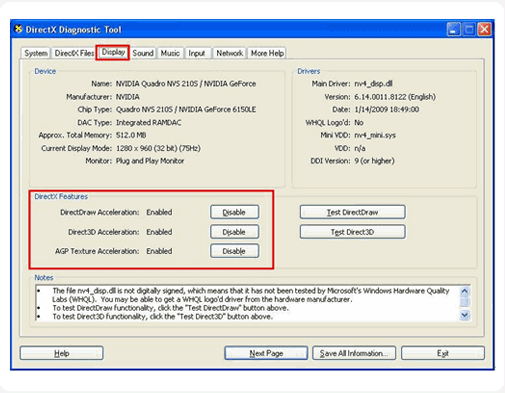Screen dimensions: 505x393
Task: Select the More Help tab
Action: tap(267, 53)
